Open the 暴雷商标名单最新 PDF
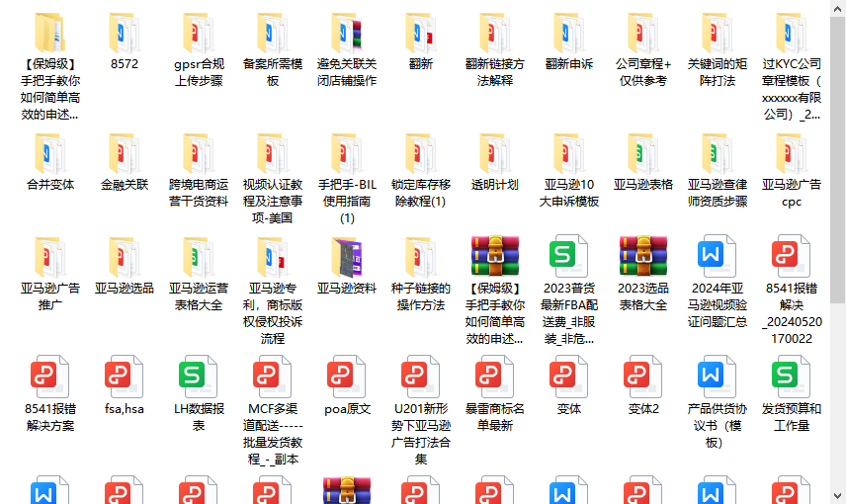 495,377
